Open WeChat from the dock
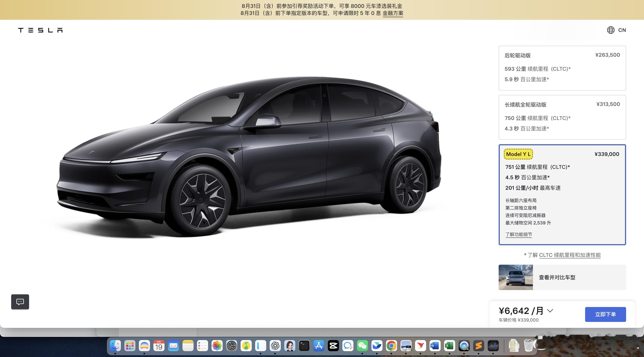 (x=362, y=346)
